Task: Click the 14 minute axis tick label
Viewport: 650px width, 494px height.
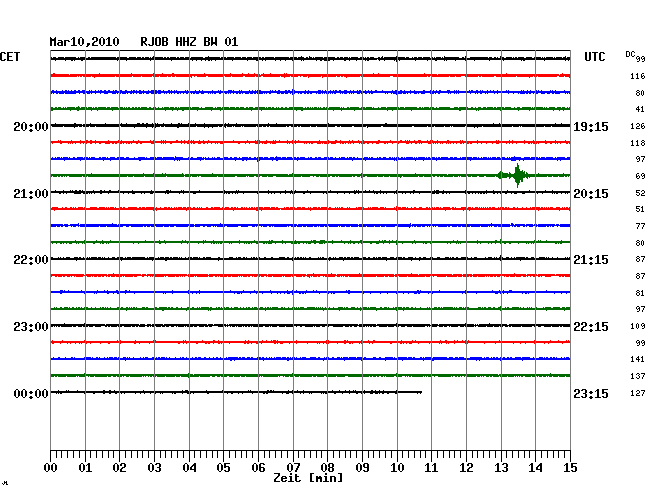Action: point(535,468)
